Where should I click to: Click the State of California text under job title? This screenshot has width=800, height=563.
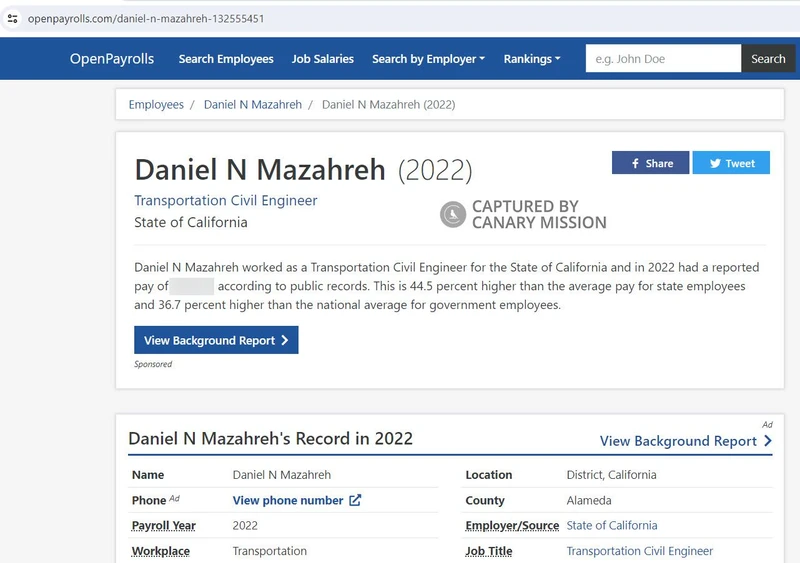(x=191, y=222)
